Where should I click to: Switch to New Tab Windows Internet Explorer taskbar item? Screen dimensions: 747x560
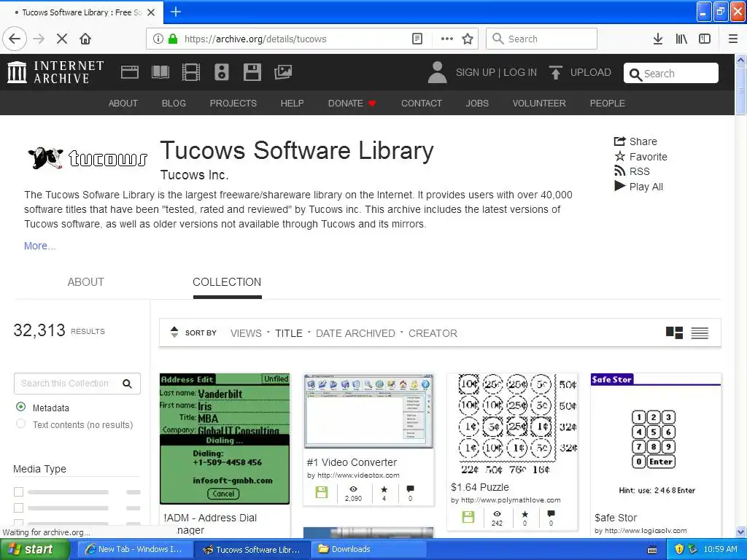(x=133, y=550)
